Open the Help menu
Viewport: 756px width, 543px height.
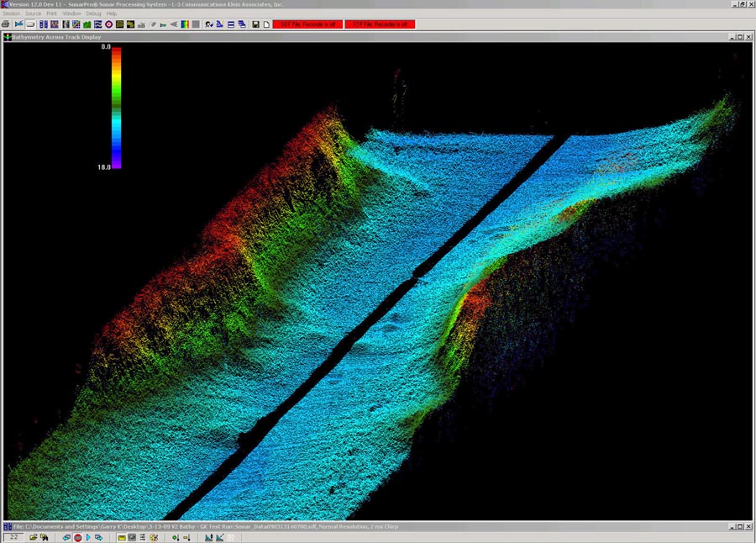tap(112, 14)
